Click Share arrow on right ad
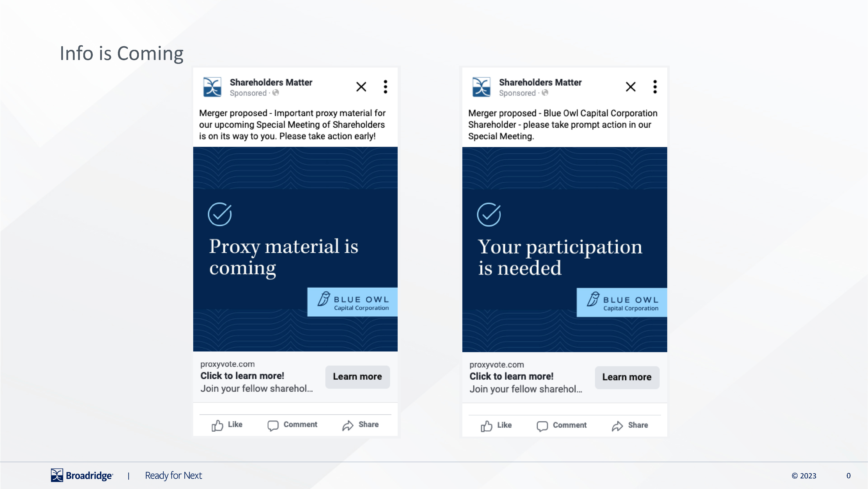The image size is (868, 489). click(x=617, y=426)
